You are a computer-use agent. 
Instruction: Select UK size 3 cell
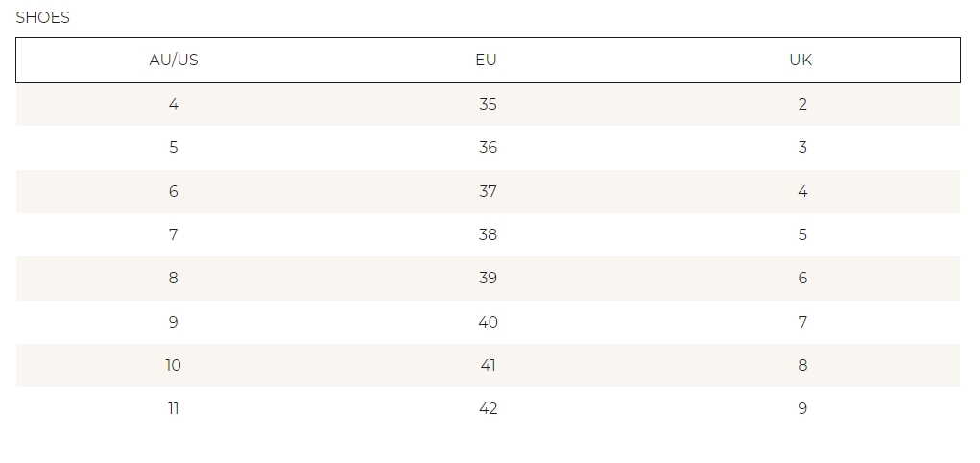point(802,147)
